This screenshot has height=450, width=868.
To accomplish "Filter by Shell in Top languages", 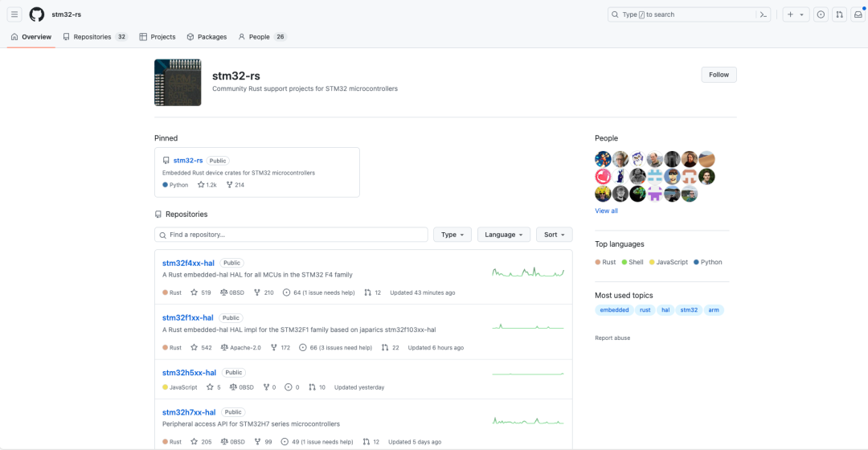I will pyautogui.click(x=633, y=262).
